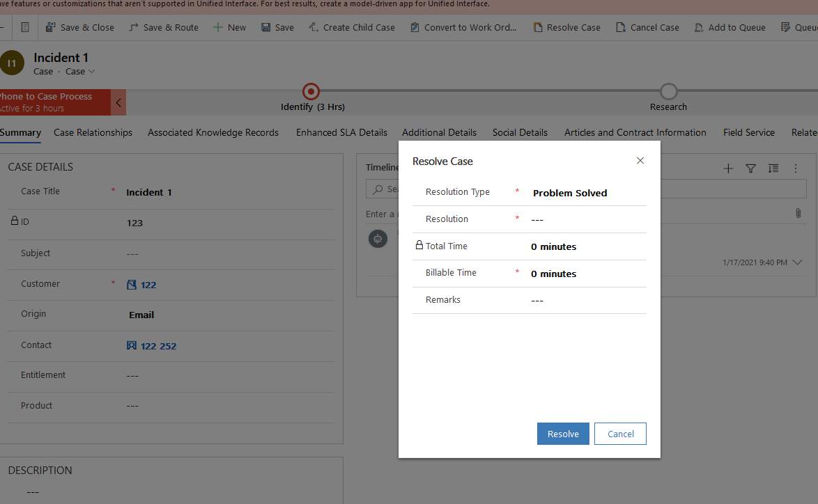Image resolution: width=818 pixels, height=504 pixels.
Task: Open the Contact record 122 252
Action: (x=158, y=345)
